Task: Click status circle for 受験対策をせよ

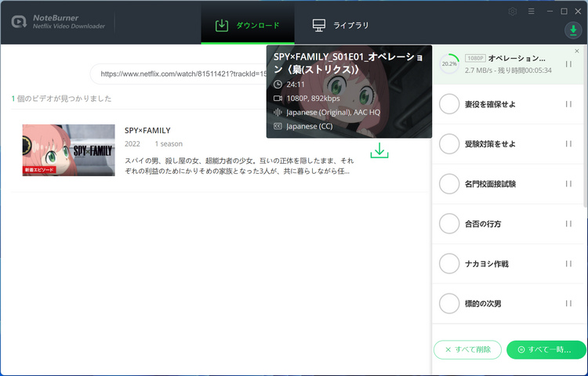Action: coord(449,144)
